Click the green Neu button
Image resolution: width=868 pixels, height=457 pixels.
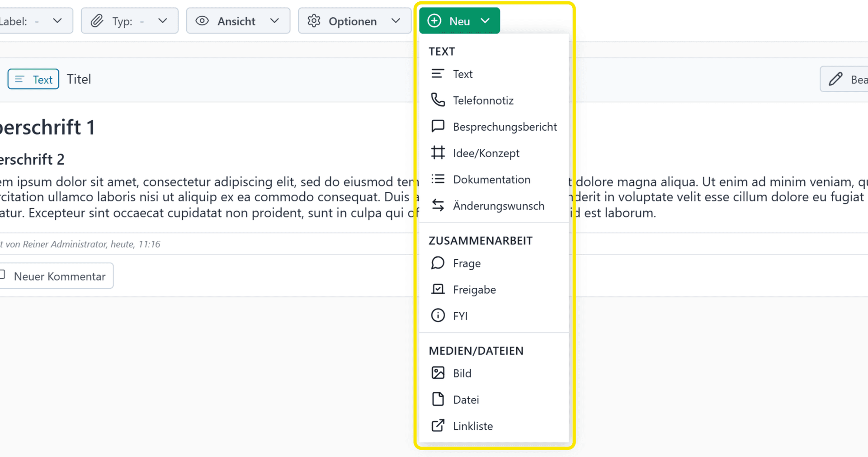459,21
